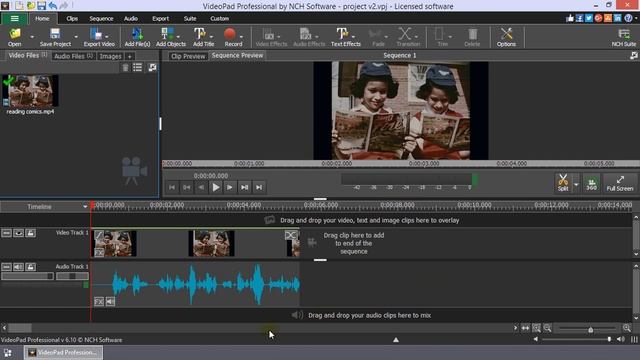
Task: Expand the Export Video dropdown arrow
Action: click(x=107, y=36)
